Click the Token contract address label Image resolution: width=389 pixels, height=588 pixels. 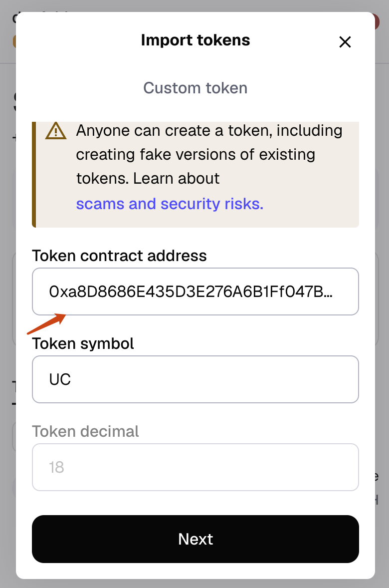coord(120,256)
